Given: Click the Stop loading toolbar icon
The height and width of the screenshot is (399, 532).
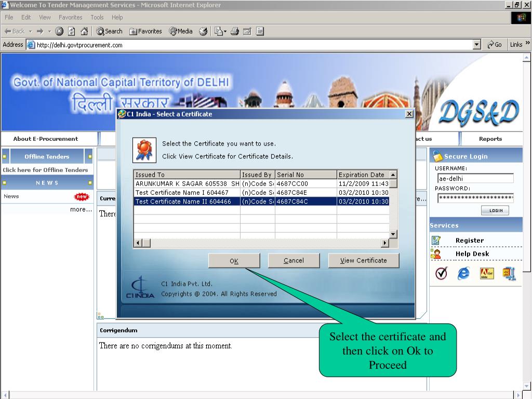Looking at the screenshot, I should click(x=59, y=31).
